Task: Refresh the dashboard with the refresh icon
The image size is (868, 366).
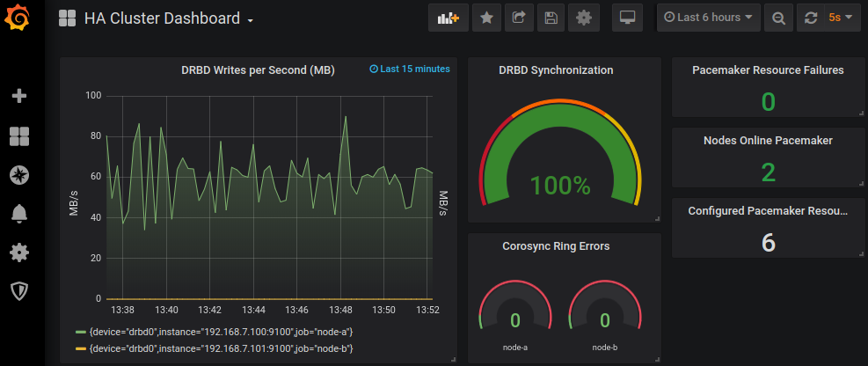Action: click(x=811, y=18)
